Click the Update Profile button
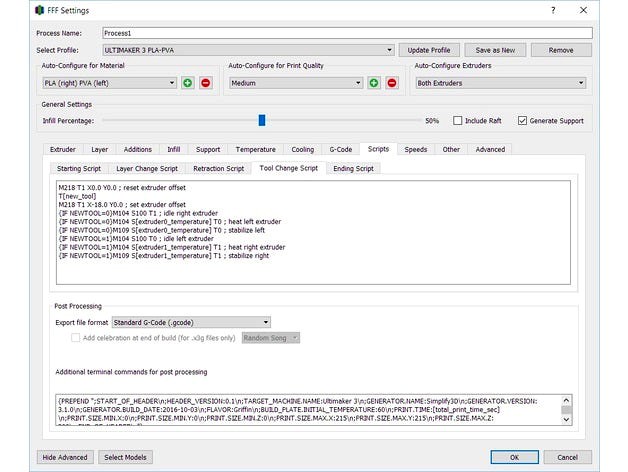628x472 pixels. coord(429,49)
